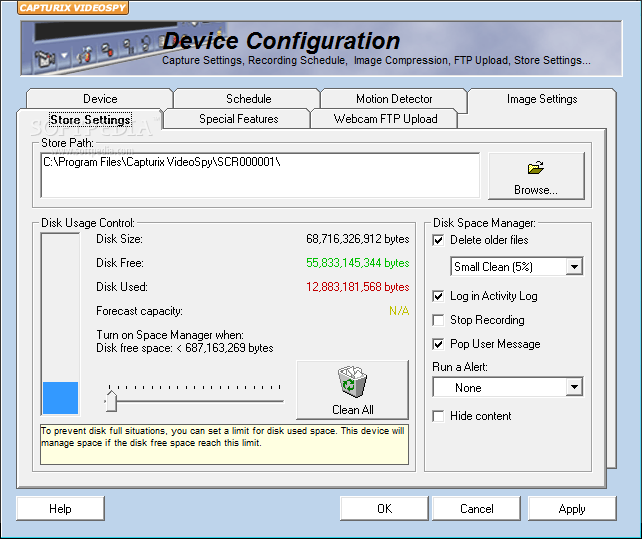This screenshot has height=539, width=642.
Task: Select the Store Settings tab
Action: tap(90, 120)
